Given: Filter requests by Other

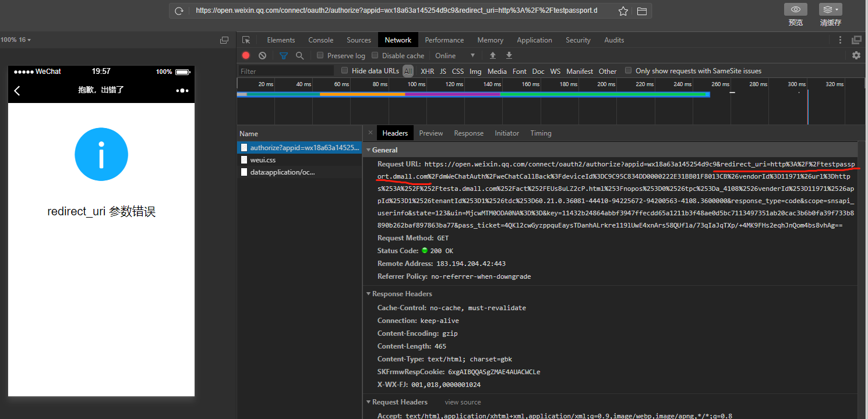Looking at the screenshot, I should tap(608, 71).
